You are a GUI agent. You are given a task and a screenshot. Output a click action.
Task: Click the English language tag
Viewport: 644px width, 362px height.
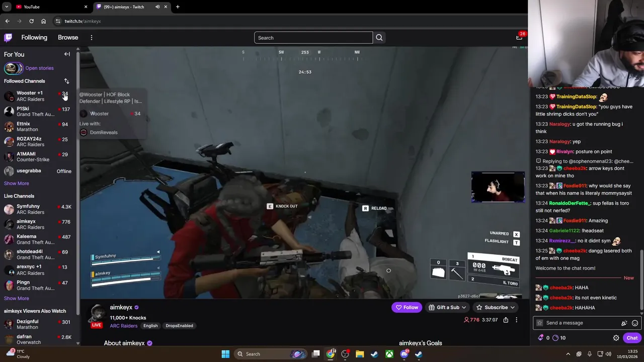(150, 326)
